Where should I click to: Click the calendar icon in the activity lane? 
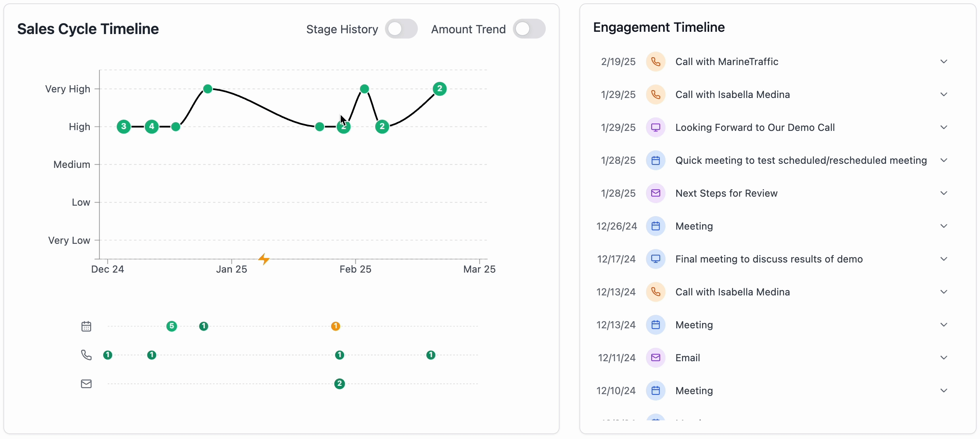[86, 326]
